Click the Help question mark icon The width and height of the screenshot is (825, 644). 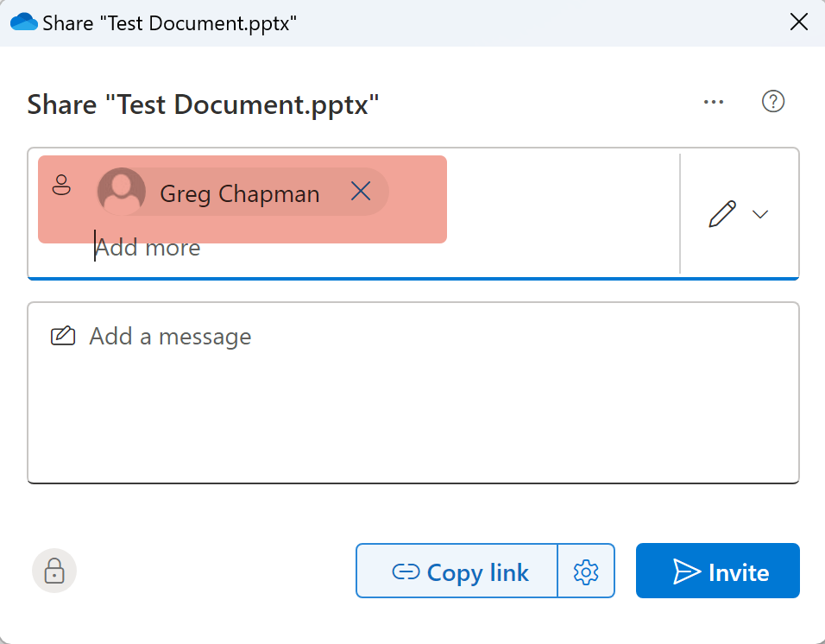(772, 102)
